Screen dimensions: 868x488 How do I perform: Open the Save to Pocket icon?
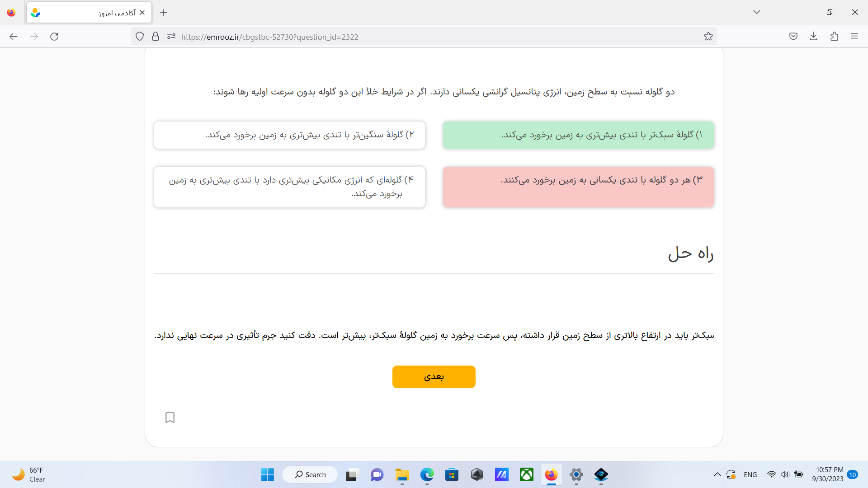[793, 37]
